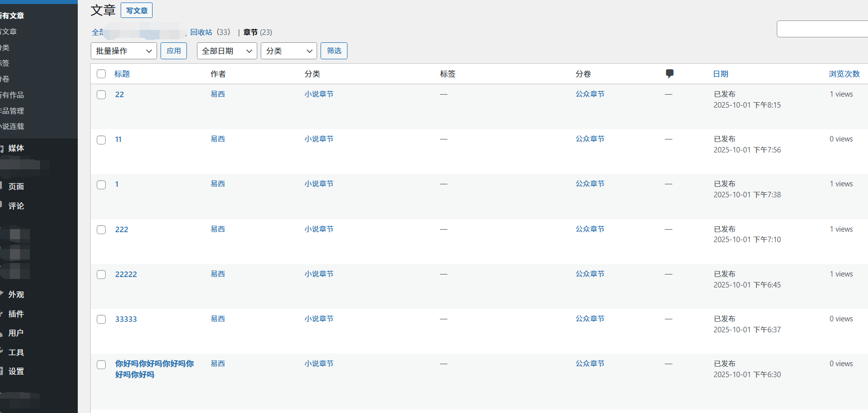Go to 插件 plugins in sidebar
This screenshot has height=413, width=868.
coord(16,314)
